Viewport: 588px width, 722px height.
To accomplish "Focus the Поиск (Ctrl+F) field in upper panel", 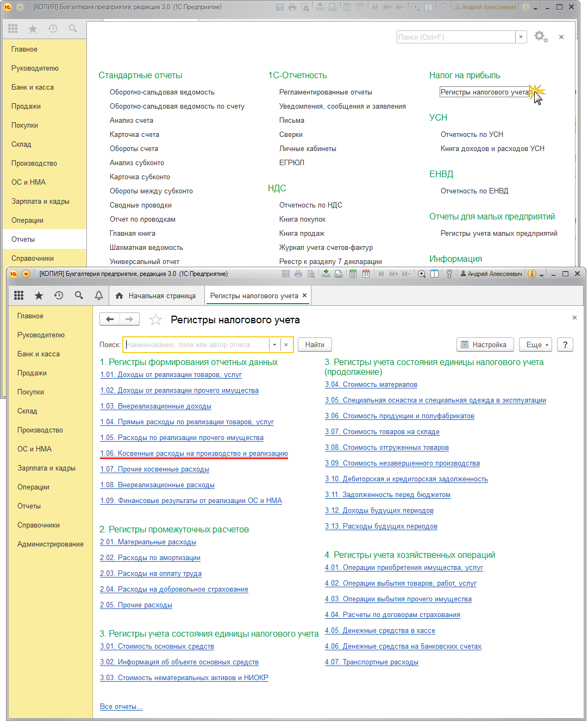I will (x=455, y=37).
